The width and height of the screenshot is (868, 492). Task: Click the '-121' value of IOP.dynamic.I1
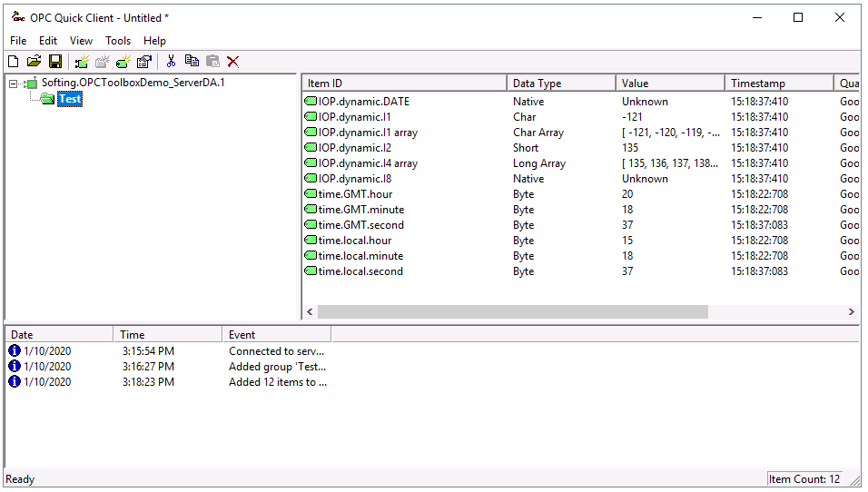632,117
